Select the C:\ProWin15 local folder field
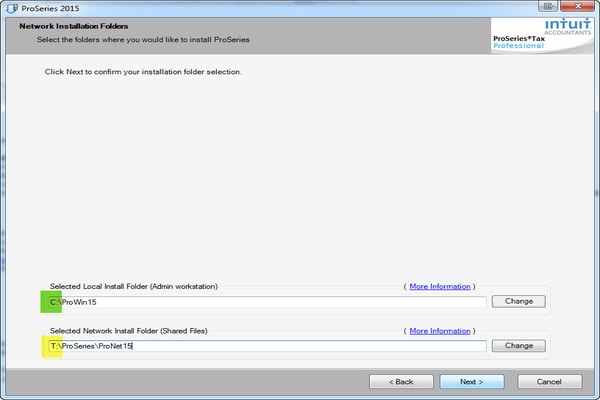Viewport: 600px width, 400px height. [267, 302]
